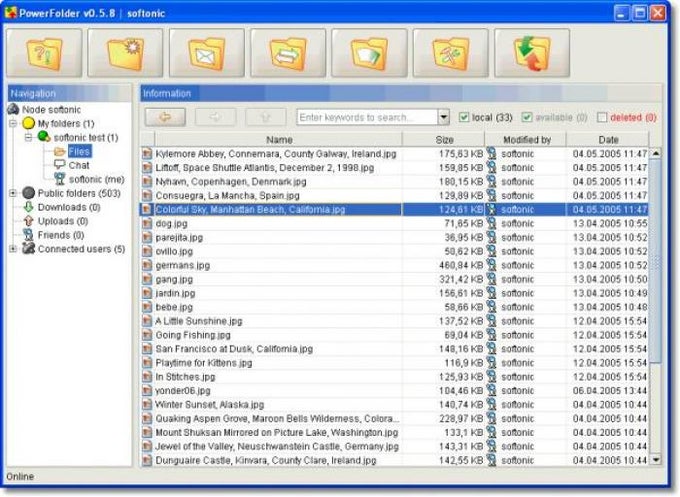
Task: Select the germans.jpg file
Action: 394,265
